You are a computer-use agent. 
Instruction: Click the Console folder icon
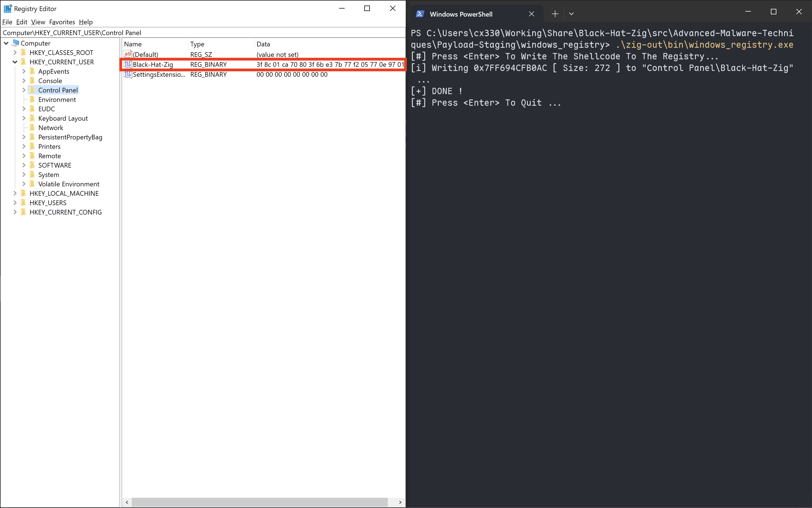(32, 81)
